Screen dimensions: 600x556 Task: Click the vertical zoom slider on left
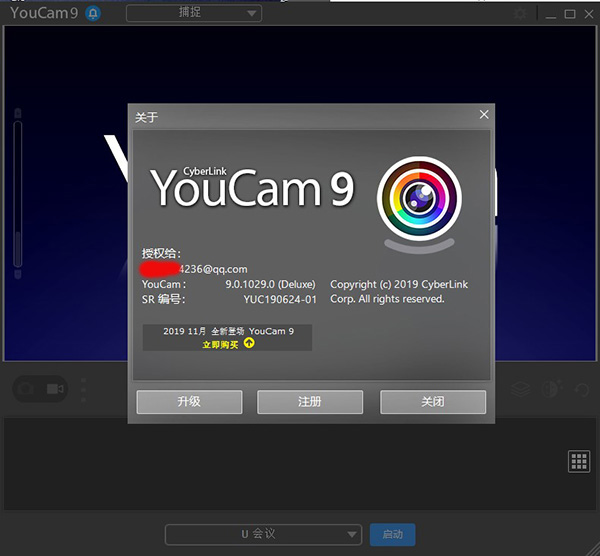[x=17, y=190]
